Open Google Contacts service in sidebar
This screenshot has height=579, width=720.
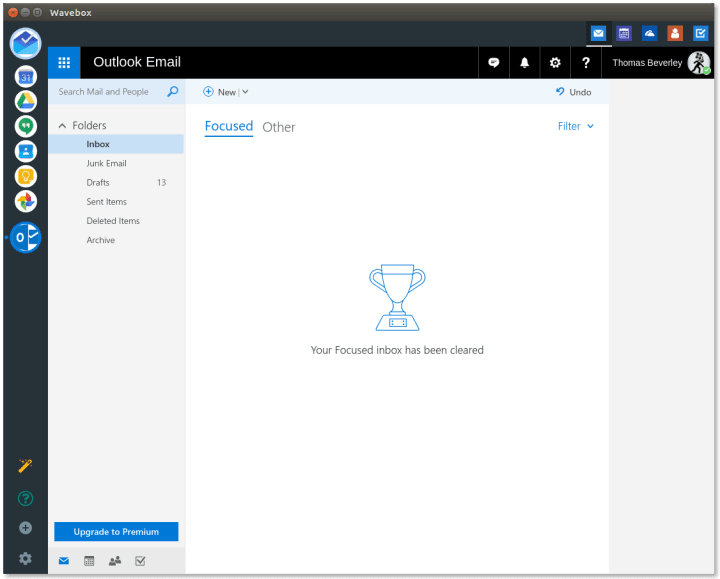coord(26,151)
